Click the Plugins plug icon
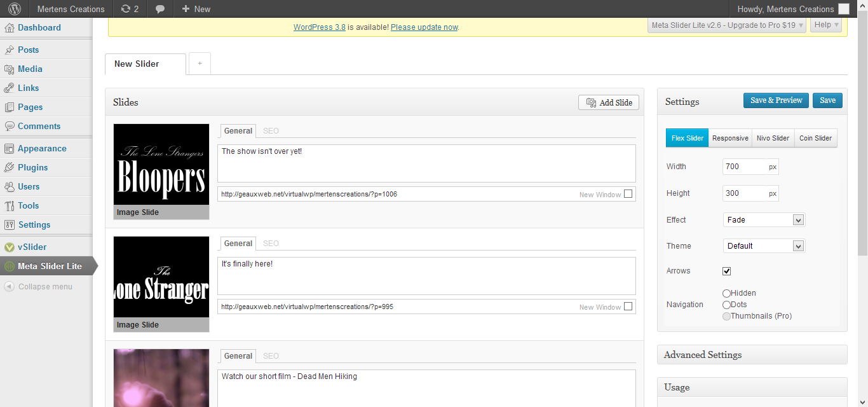868x407 pixels. coord(9,168)
